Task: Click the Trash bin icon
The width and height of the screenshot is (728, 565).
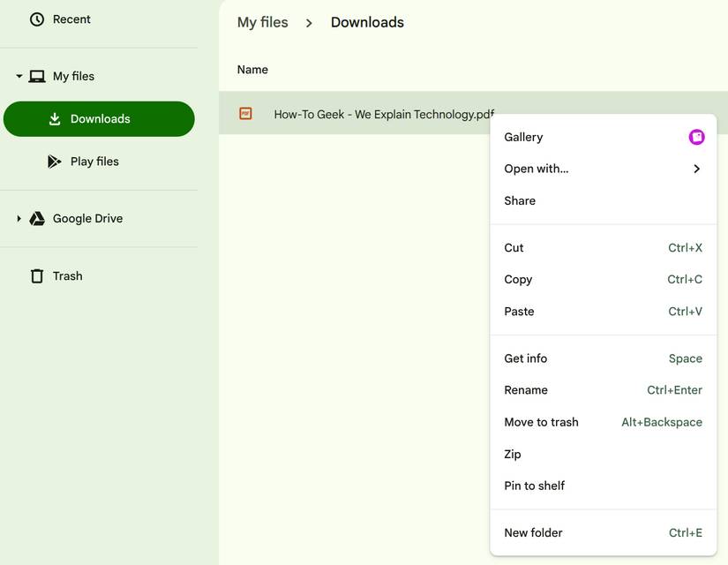Action: (x=37, y=276)
